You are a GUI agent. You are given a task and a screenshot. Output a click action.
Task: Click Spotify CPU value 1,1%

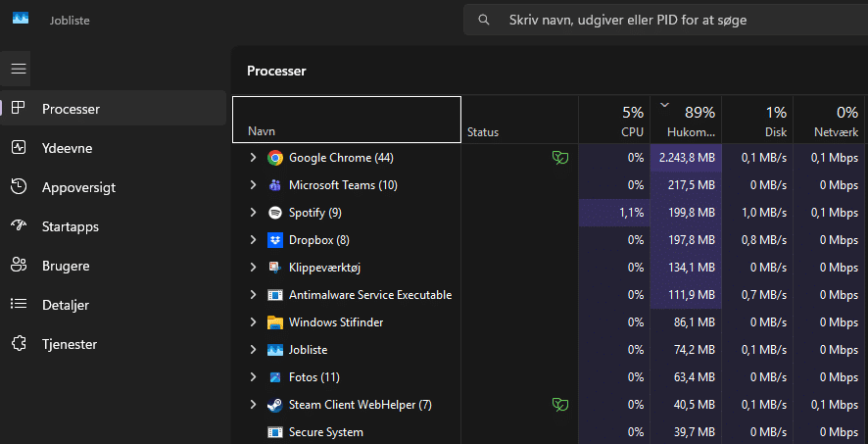tap(632, 213)
